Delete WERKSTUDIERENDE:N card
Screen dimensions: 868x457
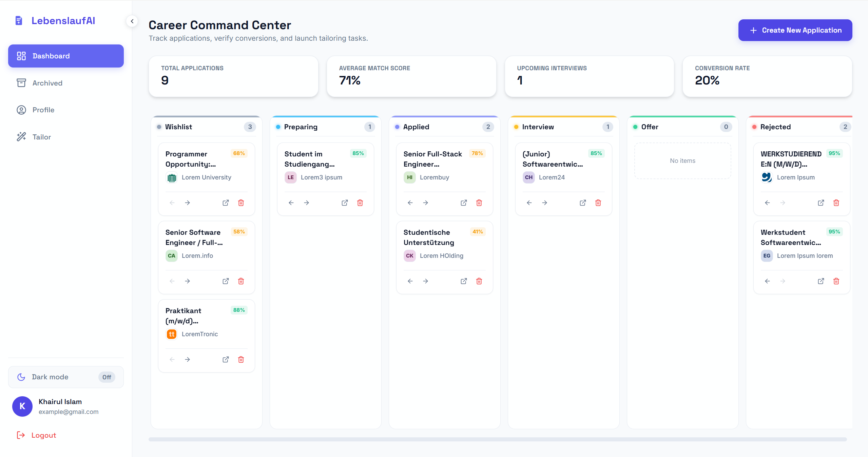(836, 203)
